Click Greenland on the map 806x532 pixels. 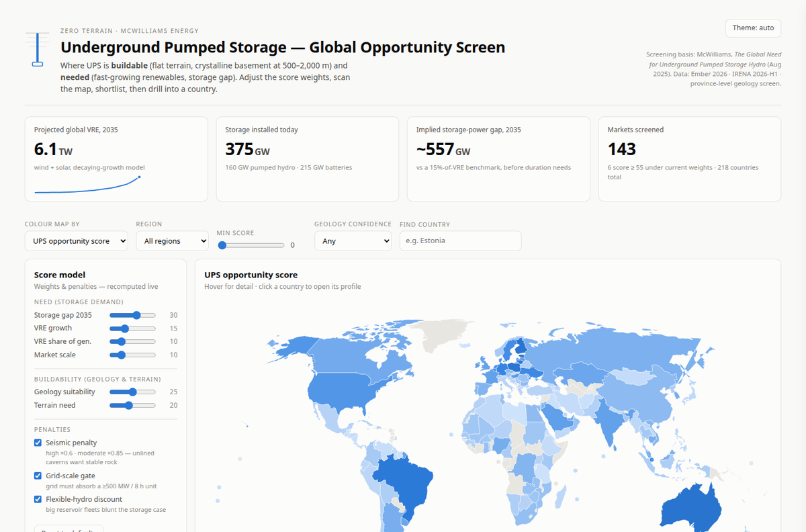[x=440, y=335]
